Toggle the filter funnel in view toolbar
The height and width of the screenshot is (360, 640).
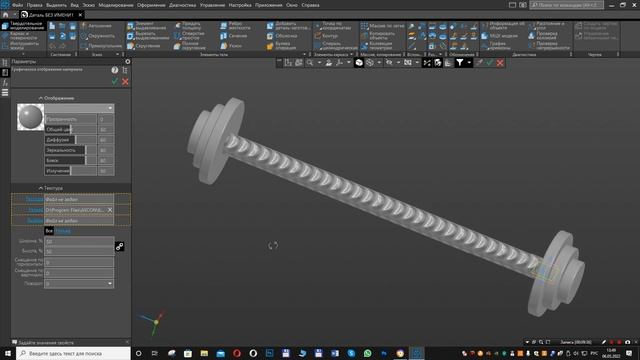[460, 63]
